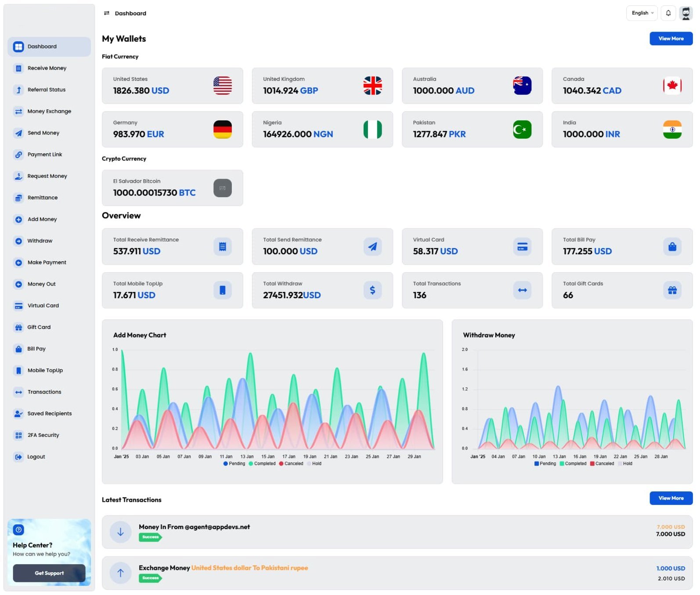Screen dimensions: 700x595
Task: Open the user profile avatar
Action: (686, 13)
